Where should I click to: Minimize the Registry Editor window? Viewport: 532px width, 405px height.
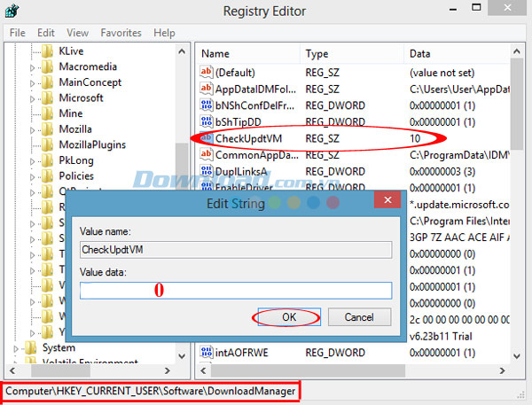[453, 9]
